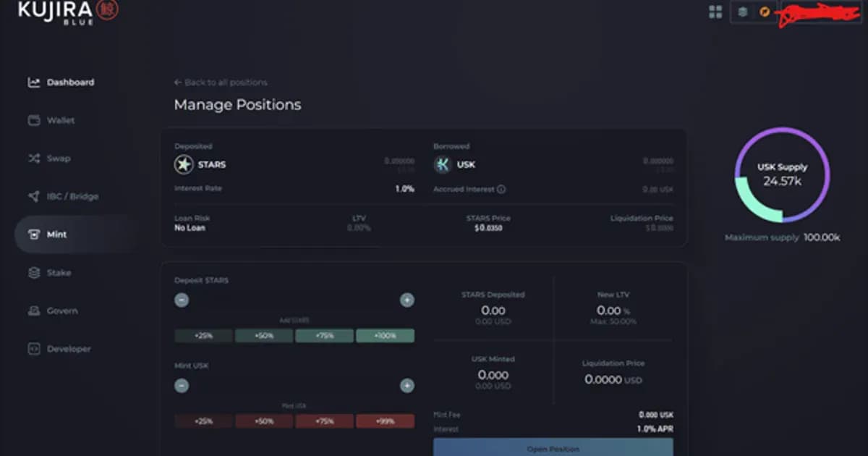The image size is (868, 456).
Task: Click the STARS Price $0.0350 value
Action: (x=488, y=228)
